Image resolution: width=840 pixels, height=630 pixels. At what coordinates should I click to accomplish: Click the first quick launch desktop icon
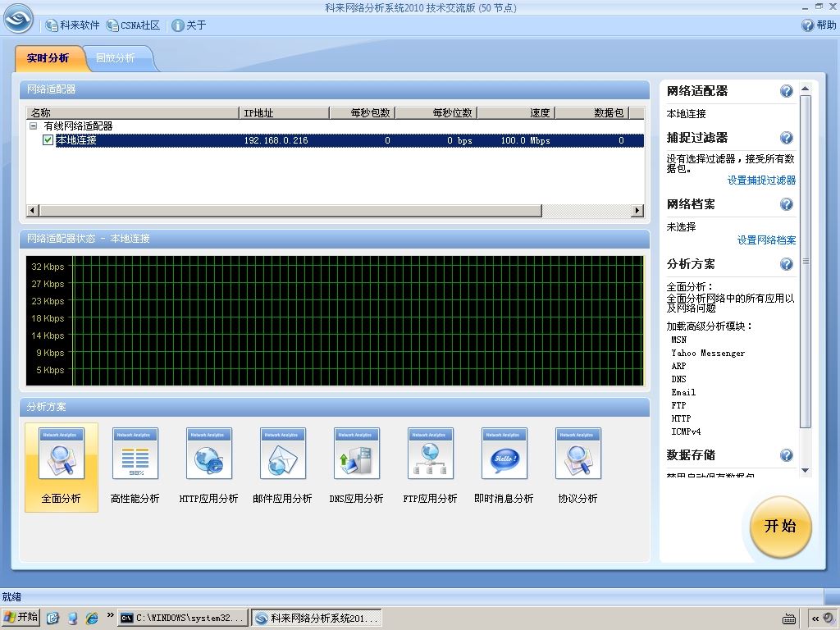[x=52, y=618]
